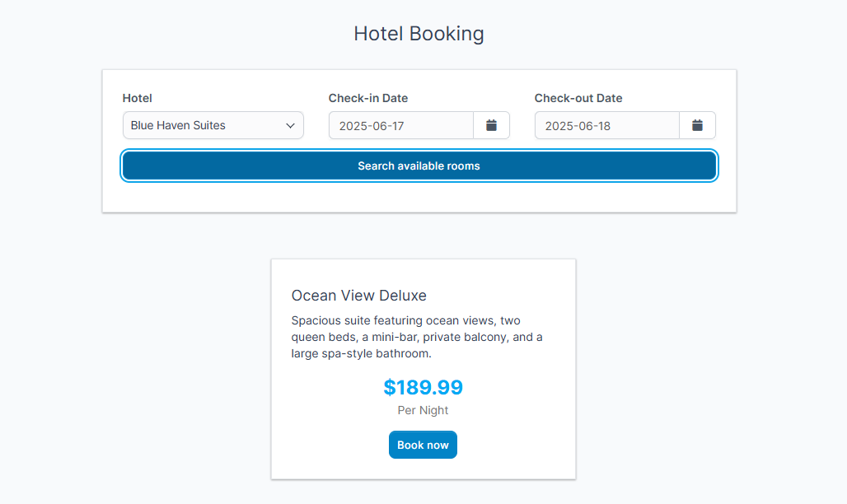Screen dimensions: 847x504
Task: Click the Hotel field label
Action: pos(138,98)
